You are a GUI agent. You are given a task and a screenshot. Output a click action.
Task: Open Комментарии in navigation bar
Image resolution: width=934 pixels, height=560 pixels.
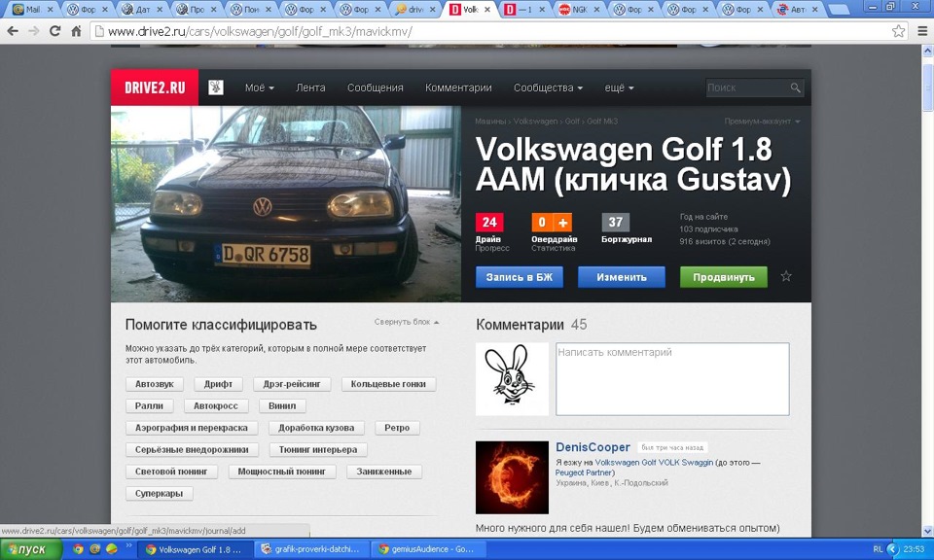click(x=458, y=87)
